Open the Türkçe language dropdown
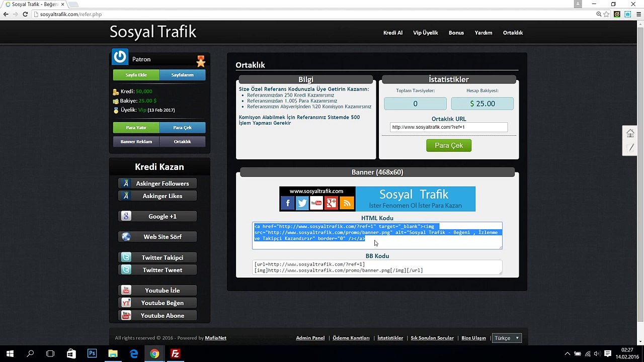The width and height of the screenshot is (644, 362). 507,338
